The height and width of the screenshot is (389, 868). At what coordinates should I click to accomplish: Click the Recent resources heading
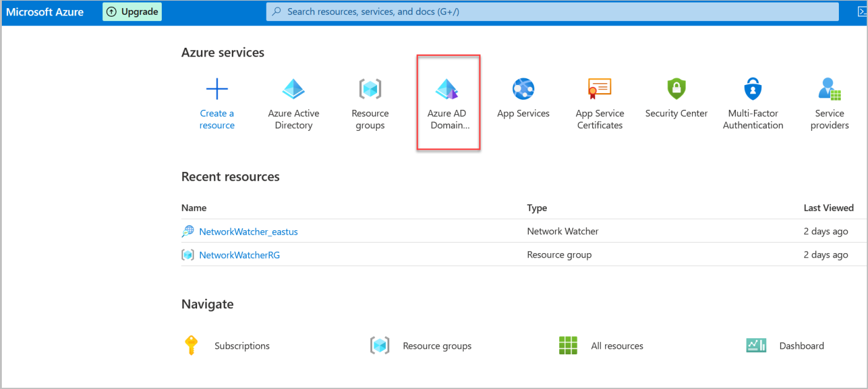point(230,177)
